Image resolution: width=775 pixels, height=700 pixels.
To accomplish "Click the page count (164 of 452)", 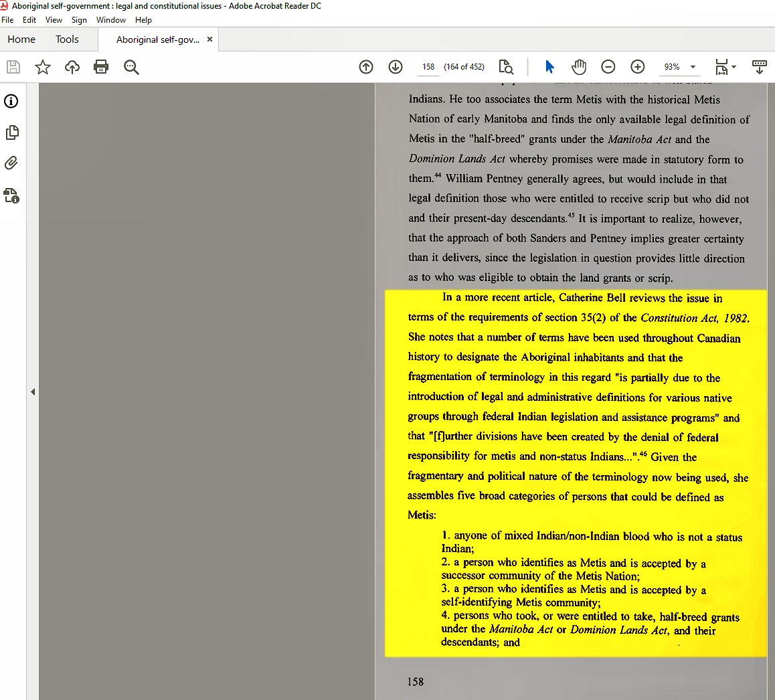I will tap(464, 67).
